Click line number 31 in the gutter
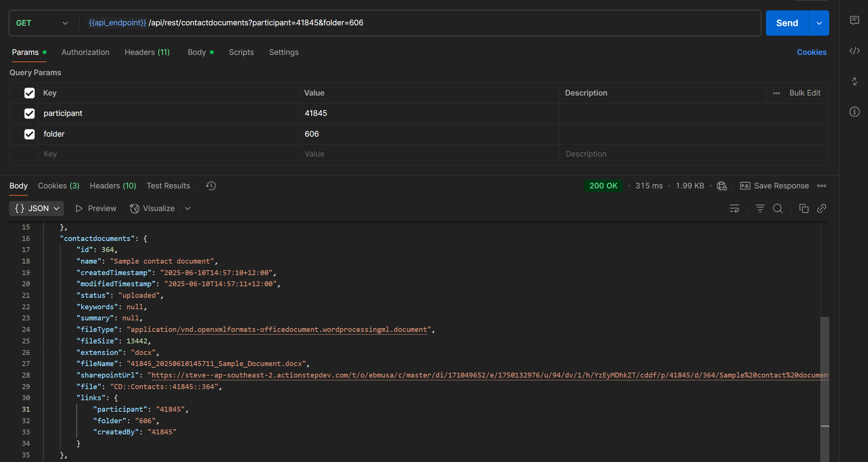This screenshot has height=462, width=868. pyautogui.click(x=26, y=409)
